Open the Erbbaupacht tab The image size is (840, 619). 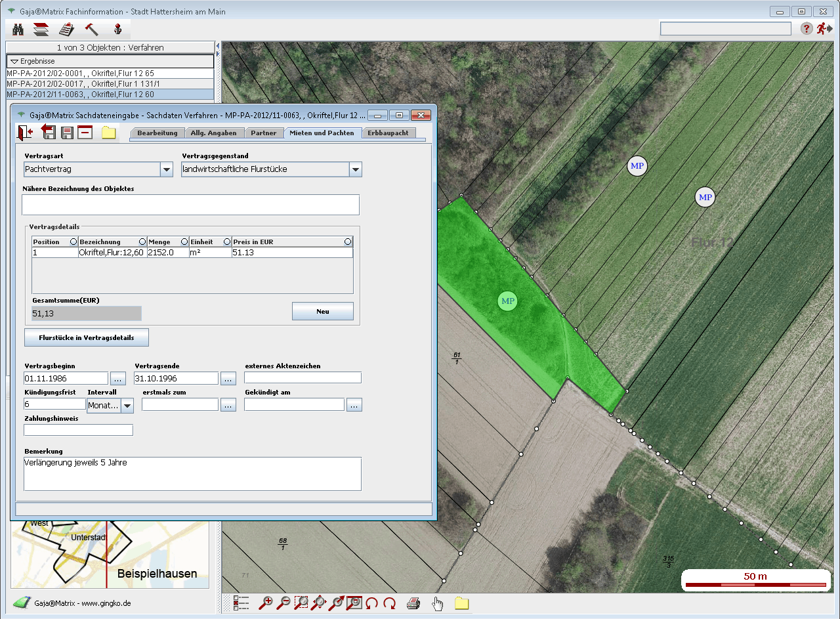(388, 133)
